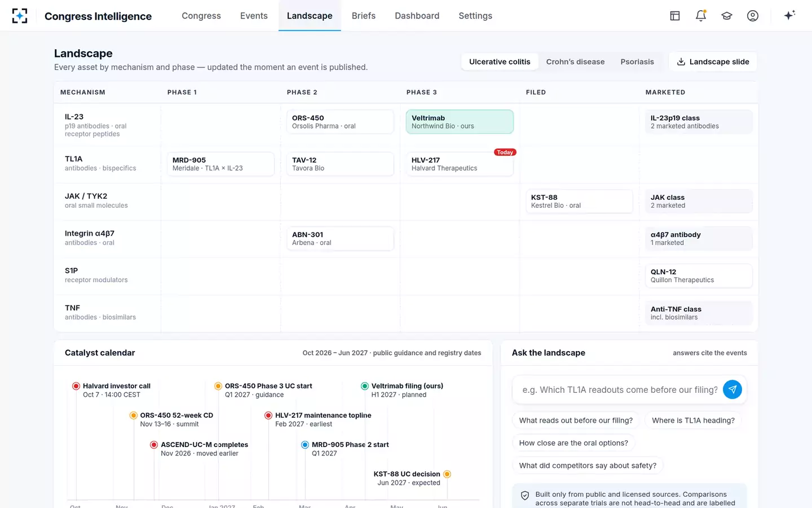Download the Landscape slide
The height and width of the screenshot is (508, 812).
tap(713, 62)
